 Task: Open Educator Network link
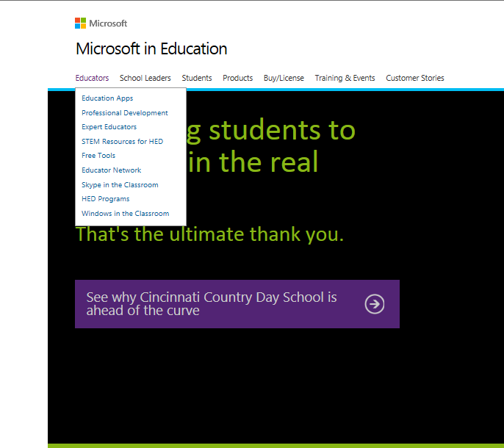(x=112, y=170)
